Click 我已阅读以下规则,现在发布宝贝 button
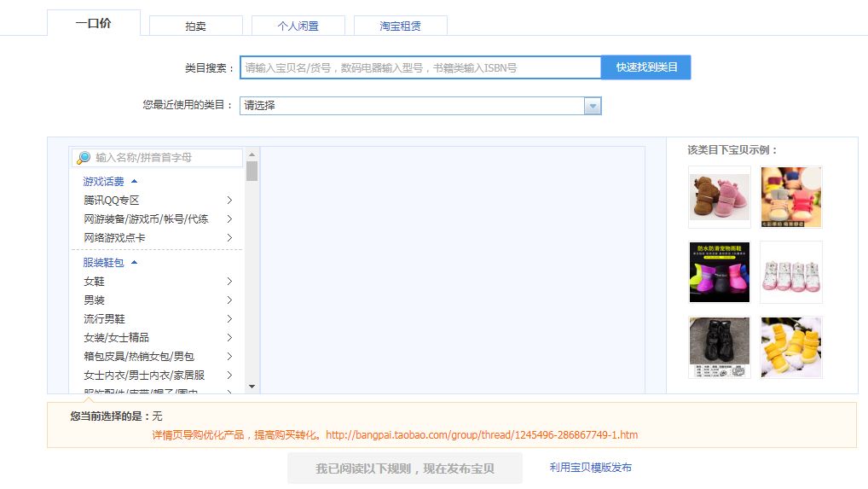Image resolution: width=868 pixels, height=489 pixels. tap(404, 469)
